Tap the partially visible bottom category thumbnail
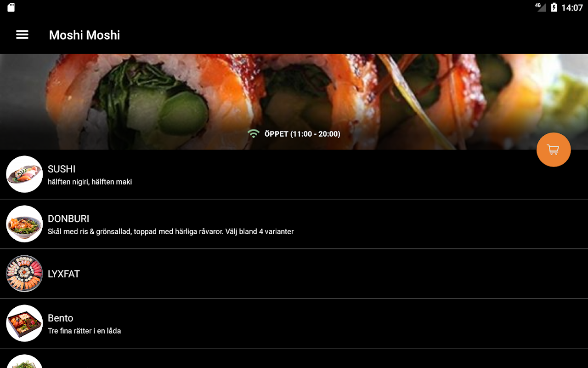Image resolution: width=588 pixels, height=368 pixels. pyautogui.click(x=24, y=362)
